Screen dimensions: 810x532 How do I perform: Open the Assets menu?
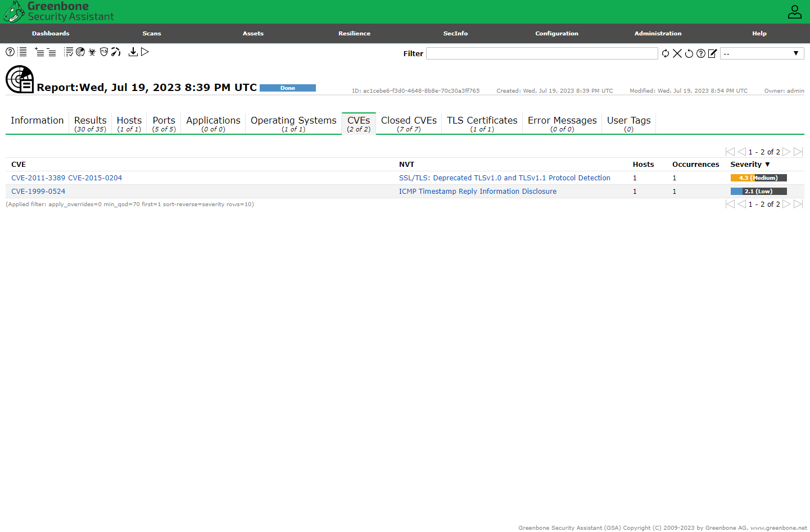253,33
